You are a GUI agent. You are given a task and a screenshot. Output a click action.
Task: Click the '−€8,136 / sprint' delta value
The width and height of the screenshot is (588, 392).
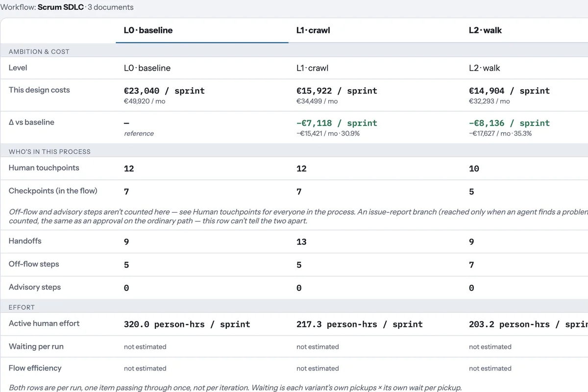(x=509, y=123)
